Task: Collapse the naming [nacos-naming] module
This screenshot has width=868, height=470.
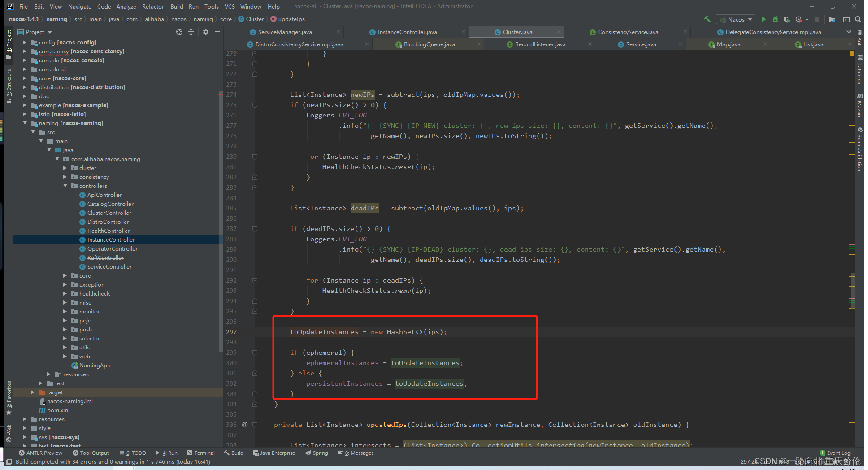Action: 25,123
